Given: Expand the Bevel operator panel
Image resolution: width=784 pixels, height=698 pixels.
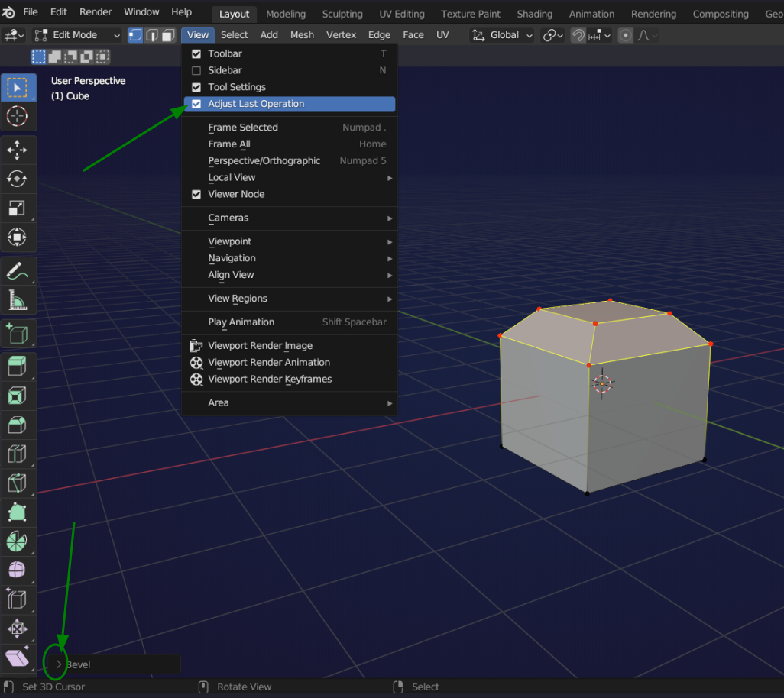Looking at the screenshot, I should (x=59, y=664).
